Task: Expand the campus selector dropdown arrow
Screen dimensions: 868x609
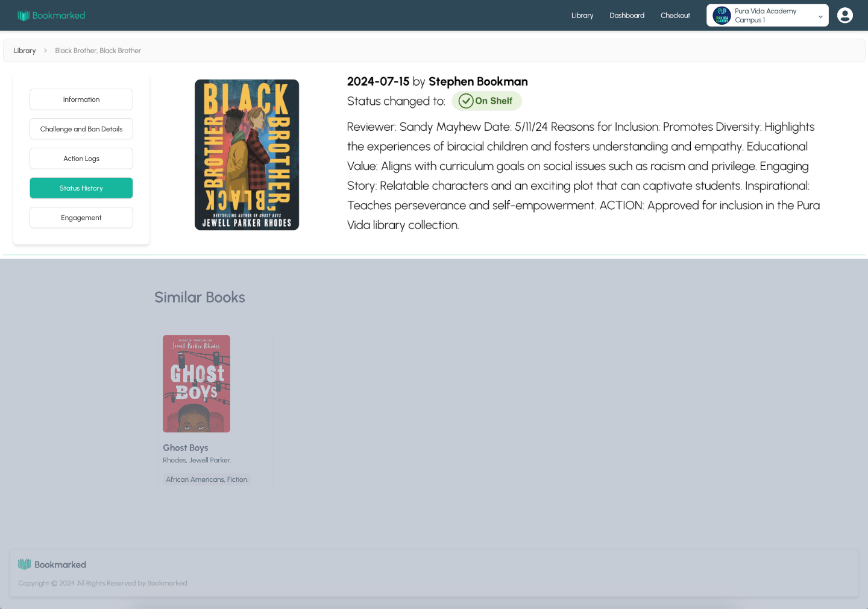Action: click(820, 17)
